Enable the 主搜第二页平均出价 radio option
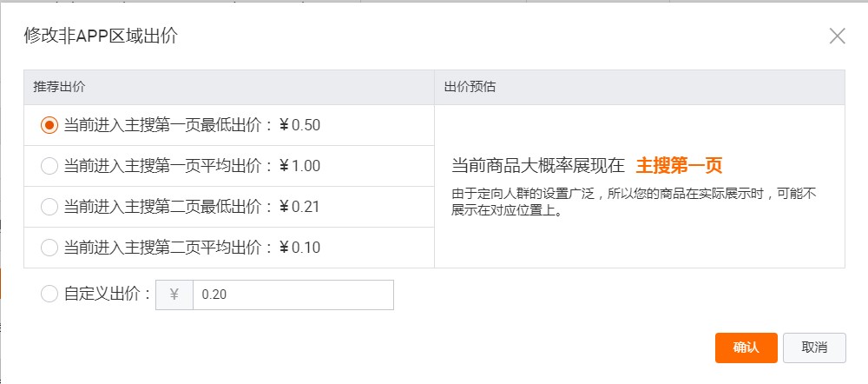Screen dimensions: 868x384 pos(49,248)
